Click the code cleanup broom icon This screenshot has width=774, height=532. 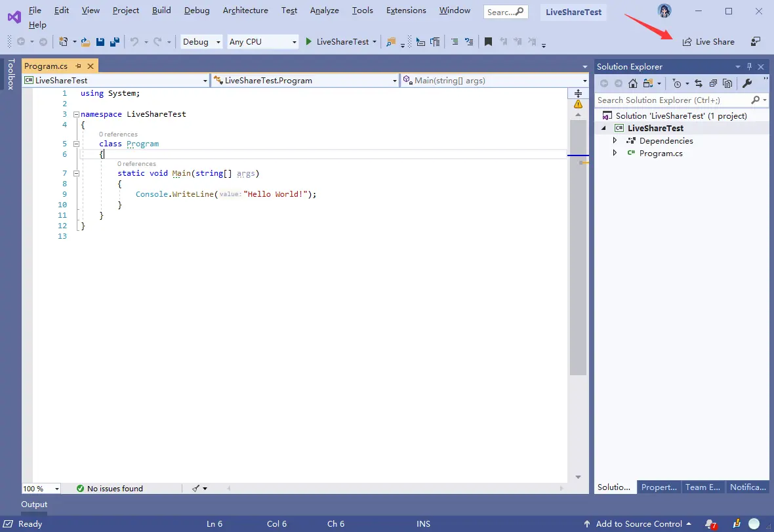point(197,489)
